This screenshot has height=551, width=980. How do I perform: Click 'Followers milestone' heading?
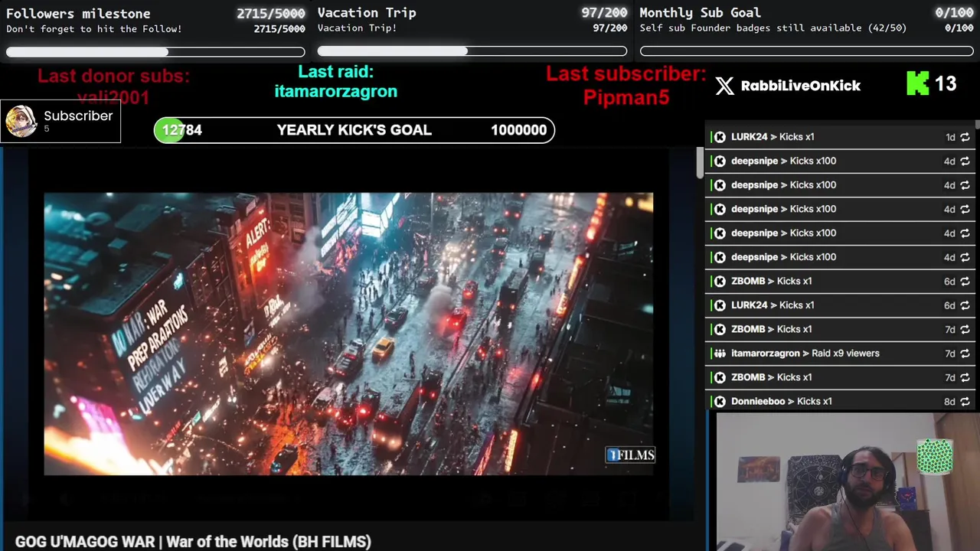[78, 13]
